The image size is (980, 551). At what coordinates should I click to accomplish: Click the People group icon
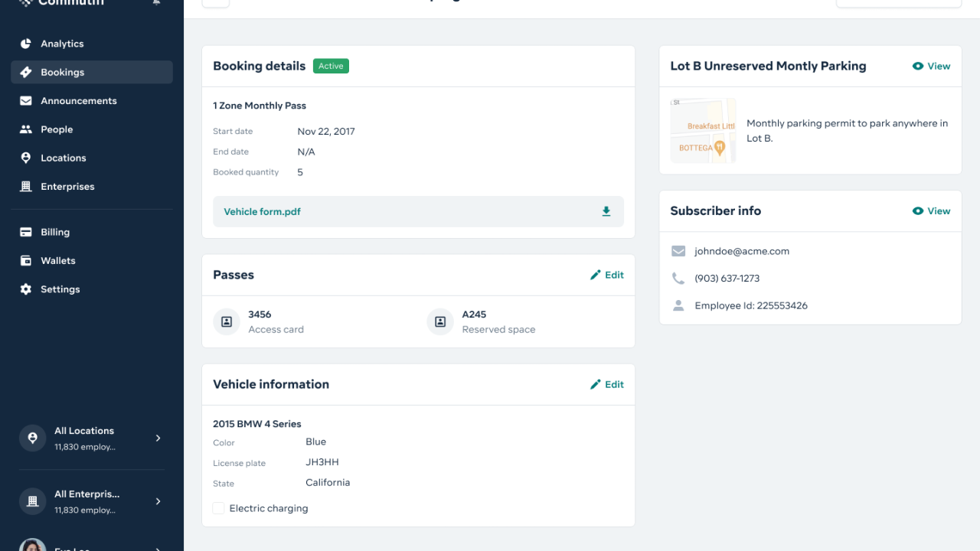26,129
